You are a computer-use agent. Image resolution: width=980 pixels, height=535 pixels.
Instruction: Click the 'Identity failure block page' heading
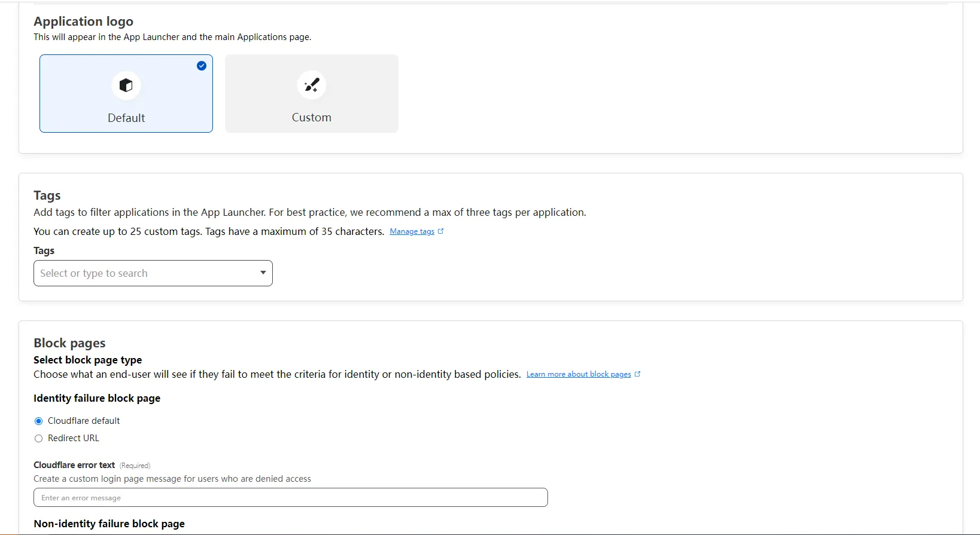coord(97,398)
